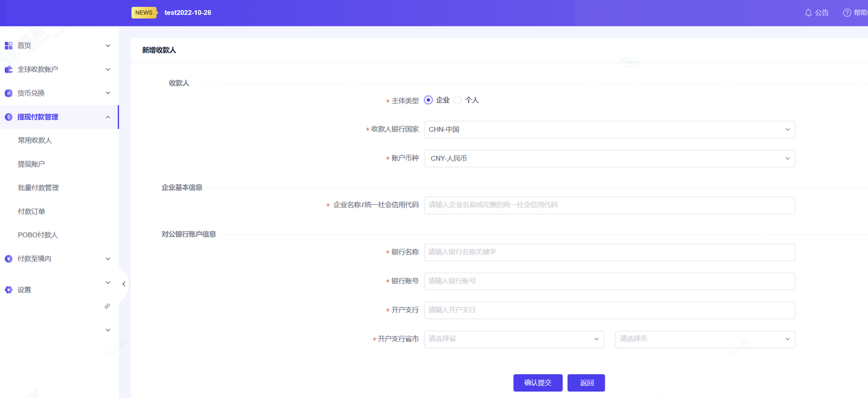
Task: Click the 确认提交 button
Action: (x=538, y=383)
